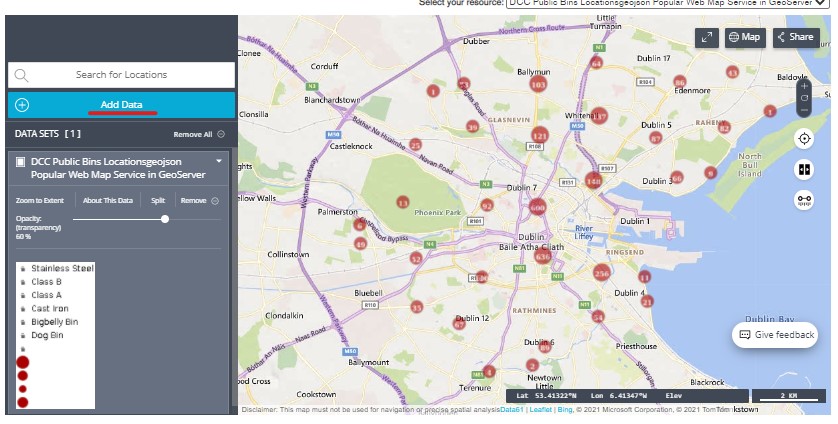838x424 pixels.
Task: Activate the split-screen compare tool icon
Action: tap(804, 170)
